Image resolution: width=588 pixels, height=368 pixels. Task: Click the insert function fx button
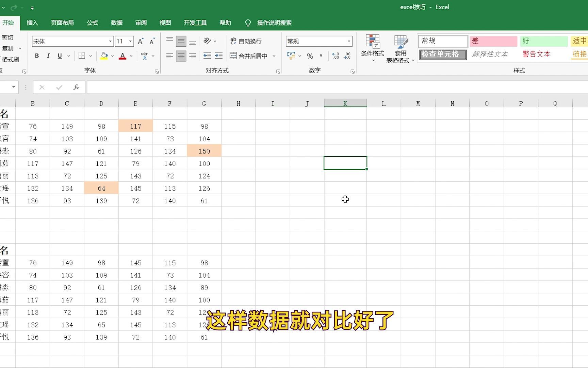(x=76, y=87)
